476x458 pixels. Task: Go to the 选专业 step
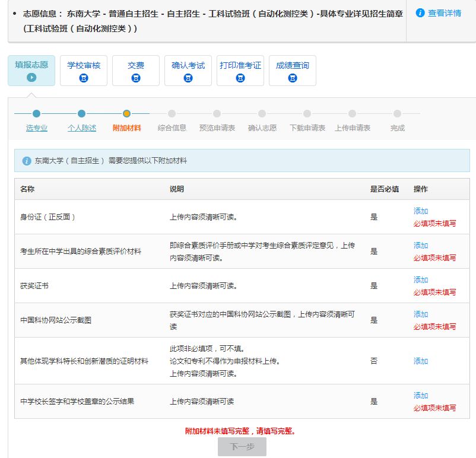click(37, 128)
